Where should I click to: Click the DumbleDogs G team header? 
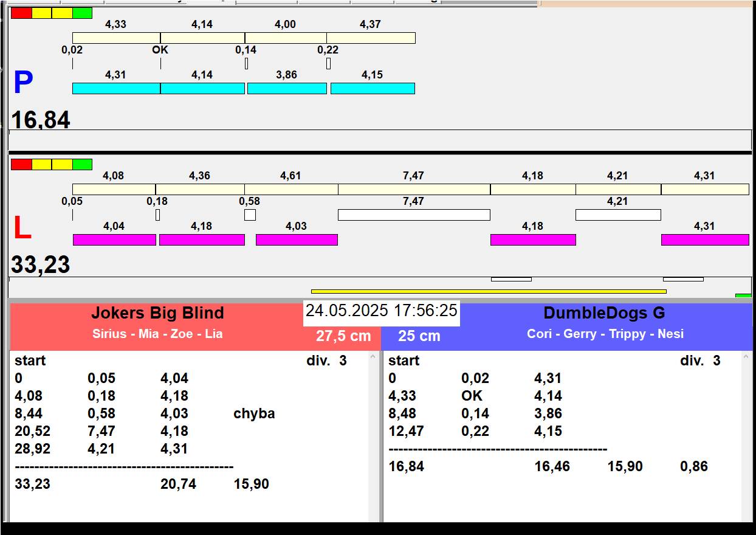[604, 313]
